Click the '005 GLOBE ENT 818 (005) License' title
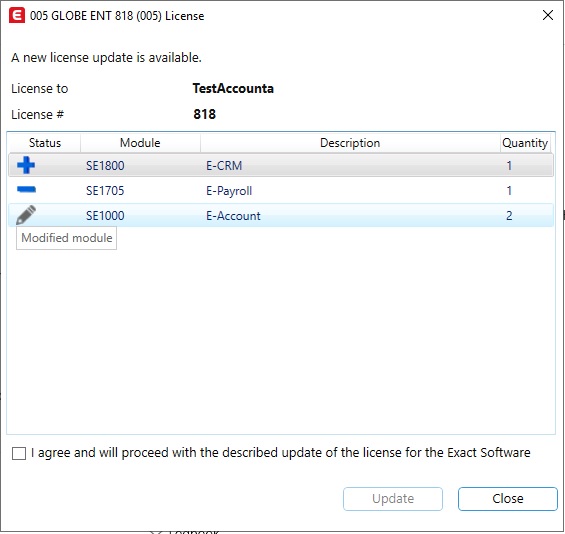 coord(117,16)
